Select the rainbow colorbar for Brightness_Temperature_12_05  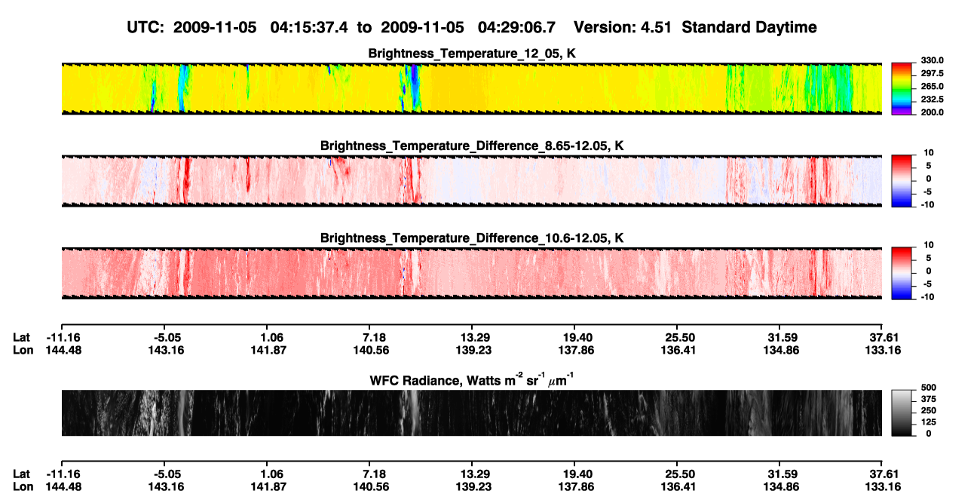pos(902,88)
